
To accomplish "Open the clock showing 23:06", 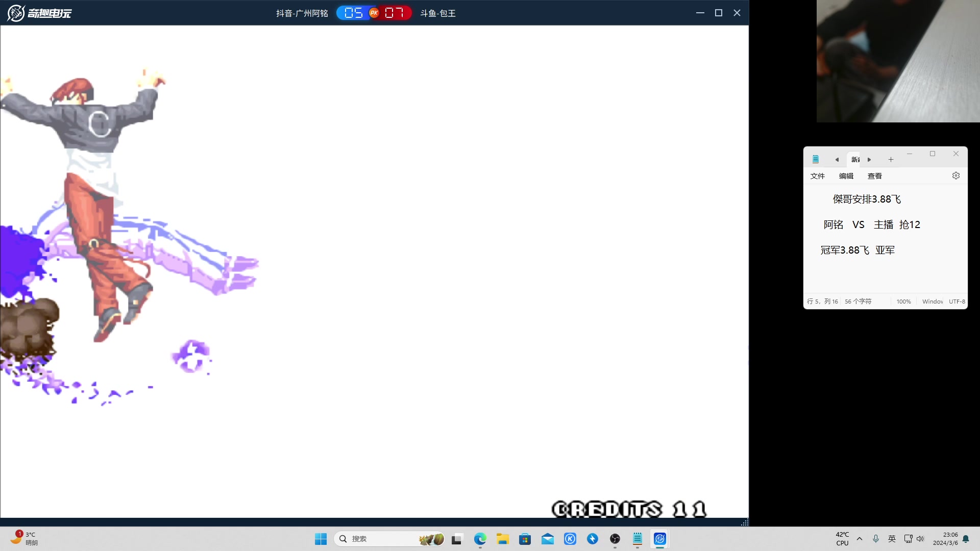I will [x=945, y=539].
